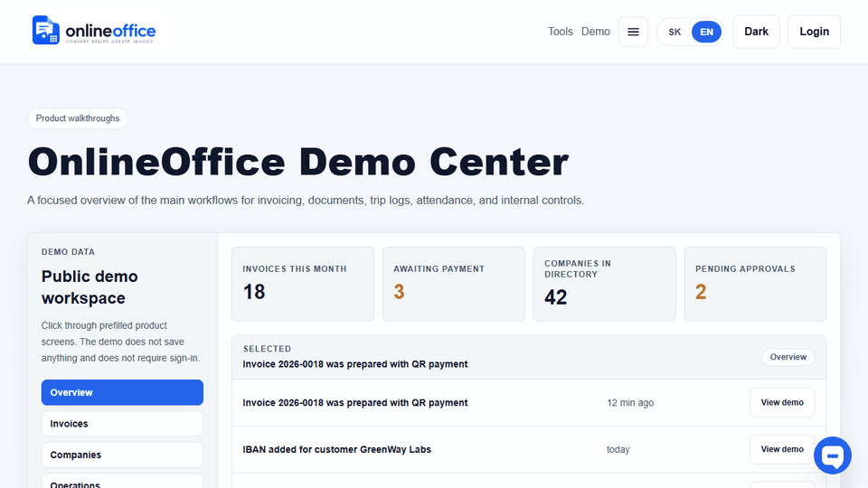Open the Companies sidebar tab
868x488 pixels.
click(122, 455)
